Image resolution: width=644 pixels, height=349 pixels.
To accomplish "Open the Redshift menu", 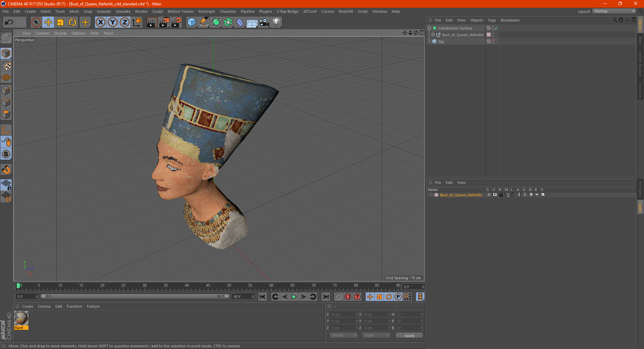I will click(x=346, y=11).
